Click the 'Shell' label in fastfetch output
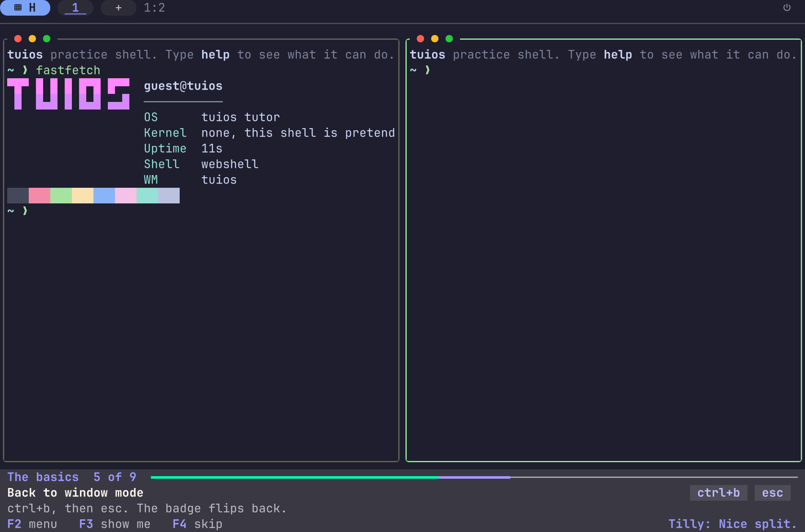The image size is (805, 532). coord(162,164)
